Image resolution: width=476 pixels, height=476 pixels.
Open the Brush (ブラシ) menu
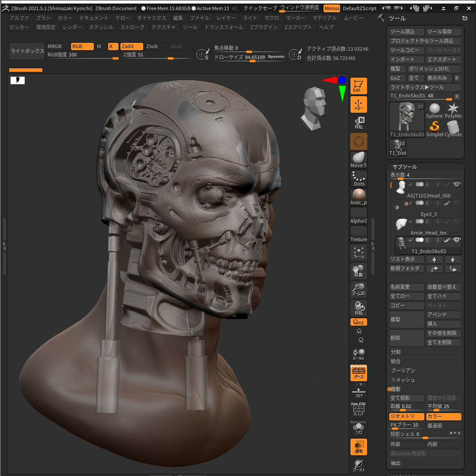(x=43, y=18)
